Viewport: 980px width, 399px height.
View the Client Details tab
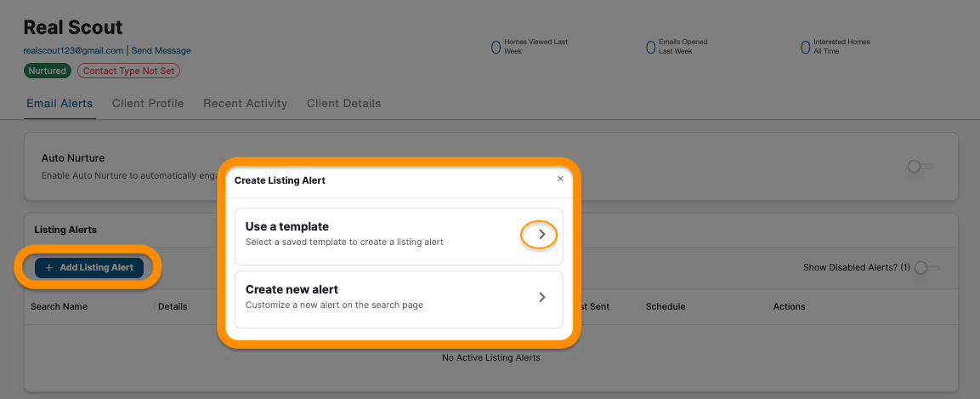343,104
